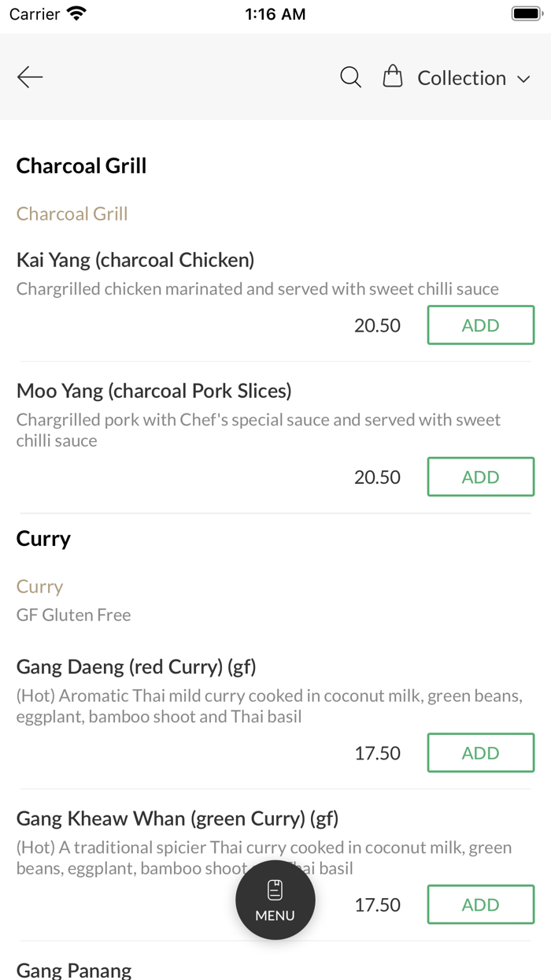
Task: Expand the Collection dropdown chevron
Action: pyautogui.click(x=523, y=79)
